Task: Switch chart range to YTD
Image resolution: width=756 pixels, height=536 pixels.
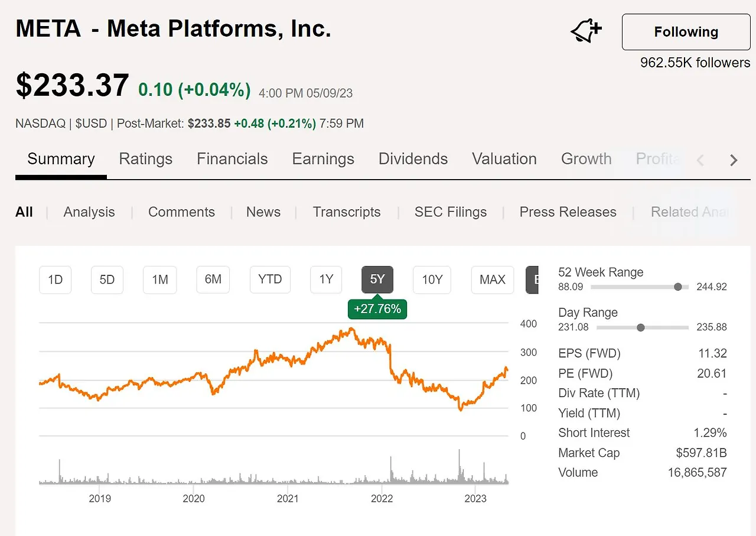Action: (270, 280)
